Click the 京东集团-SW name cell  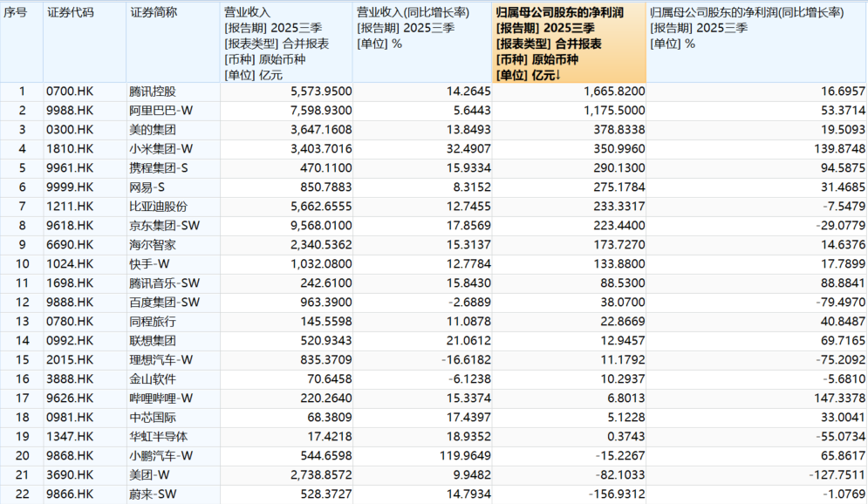[x=164, y=226]
